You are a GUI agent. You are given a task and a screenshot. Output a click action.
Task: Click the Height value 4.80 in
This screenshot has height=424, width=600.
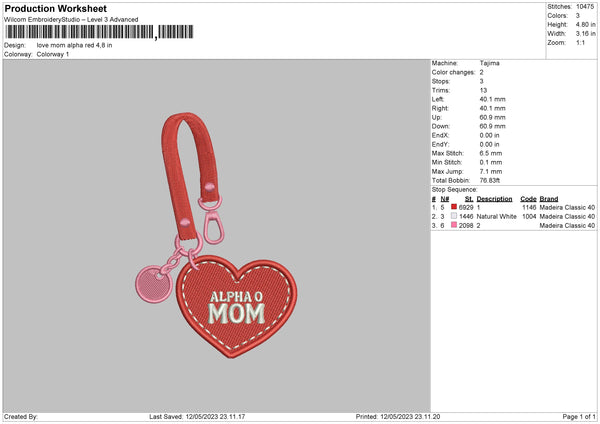pyautogui.click(x=585, y=24)
